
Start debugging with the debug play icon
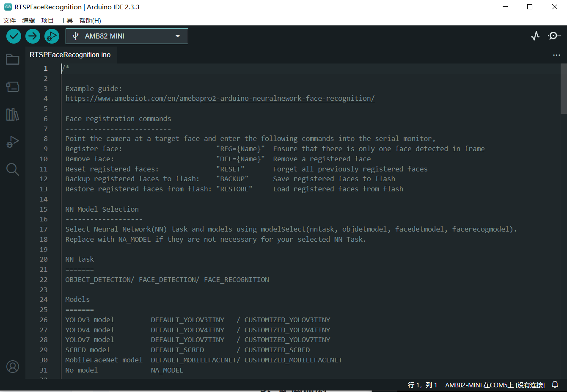pos(52,36)
